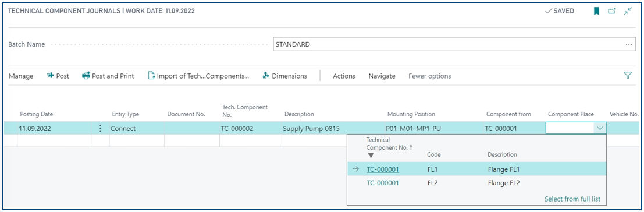Select TC-000001 in the Flange FL2 row
This screenshot has width=644, height=212.
383,183
